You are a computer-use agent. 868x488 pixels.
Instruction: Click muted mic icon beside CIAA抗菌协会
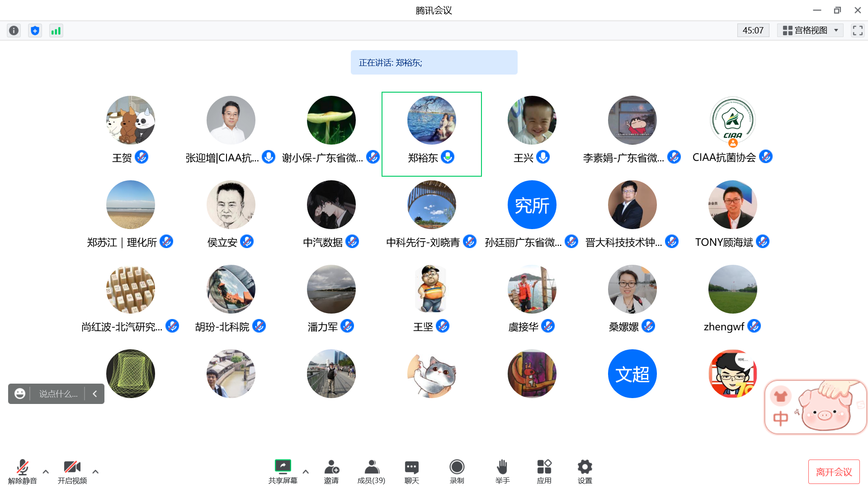tap(766, 157)
